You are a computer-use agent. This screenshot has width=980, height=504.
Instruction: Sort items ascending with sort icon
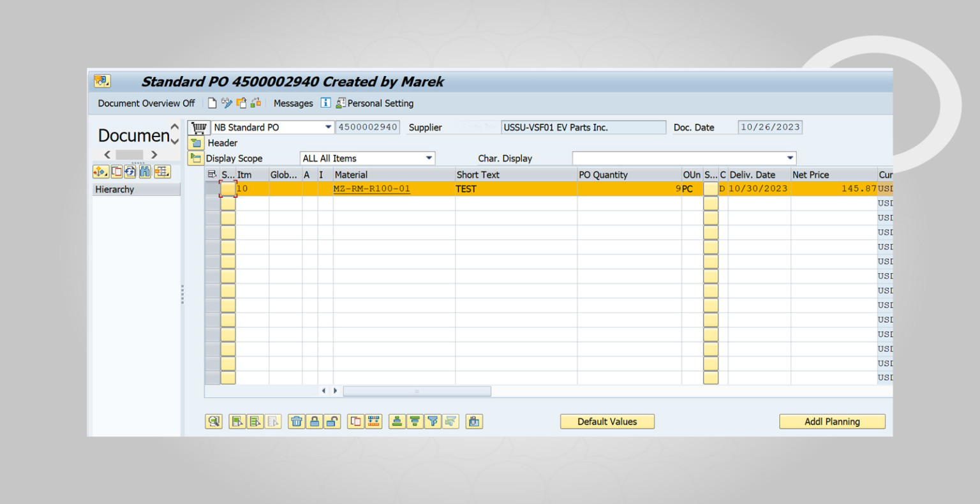[397, 421]
